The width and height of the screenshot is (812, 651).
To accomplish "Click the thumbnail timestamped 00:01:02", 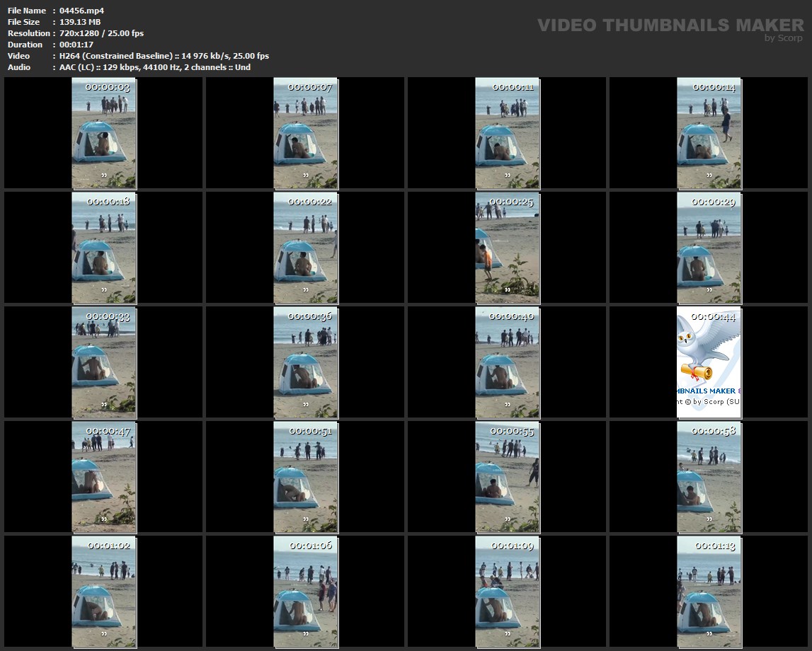I will [x=104, y=592].
